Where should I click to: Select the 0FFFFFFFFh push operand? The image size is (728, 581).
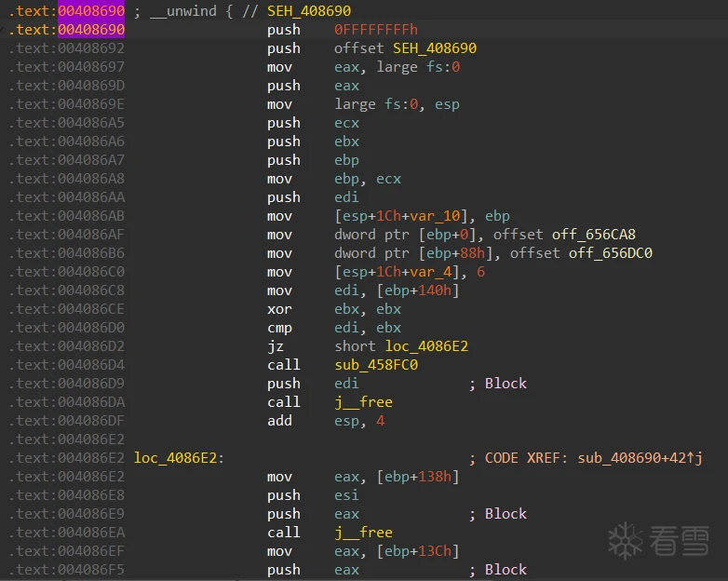coord(376,30)
